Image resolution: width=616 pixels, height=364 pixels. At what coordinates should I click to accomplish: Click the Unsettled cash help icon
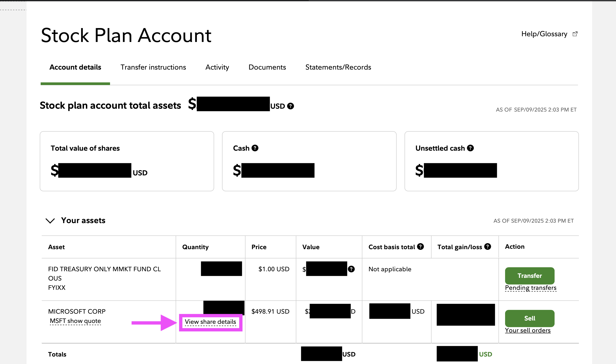coord(470,148)
